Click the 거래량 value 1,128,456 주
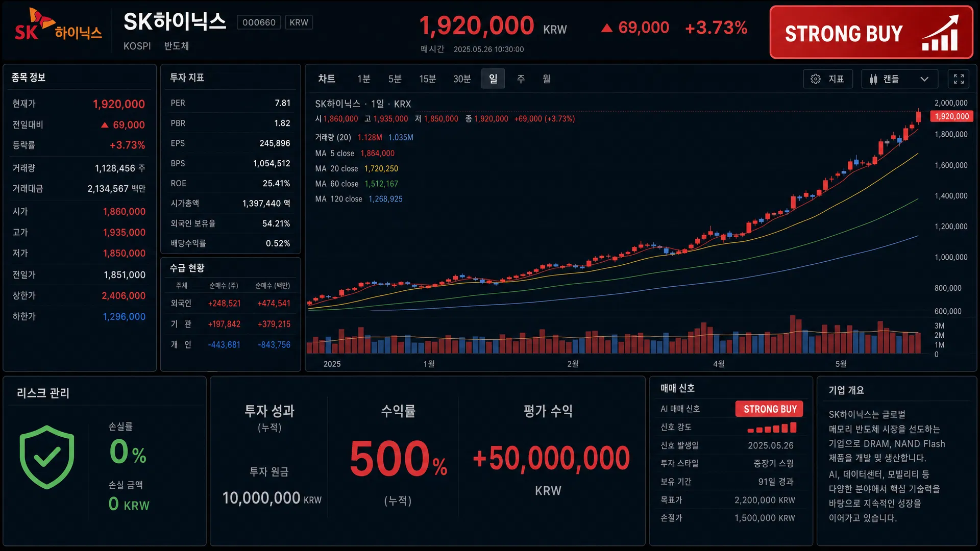This screenshot has width=980, height=551. (120, 168)
